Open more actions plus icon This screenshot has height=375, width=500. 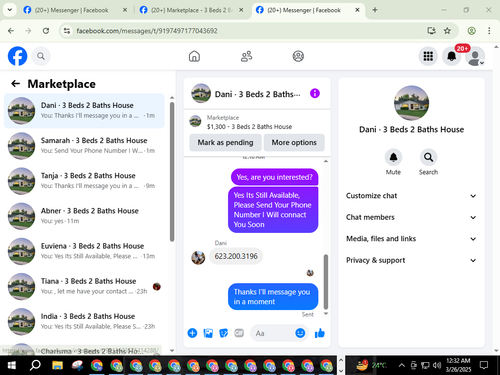[x=192, y=333]
